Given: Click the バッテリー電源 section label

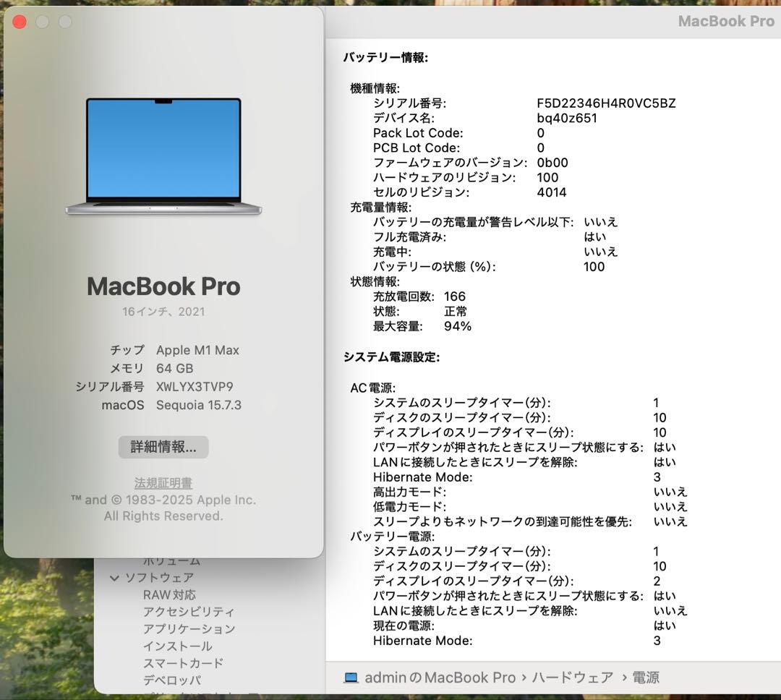Looking at the screenshot, I should pos(393,536).
